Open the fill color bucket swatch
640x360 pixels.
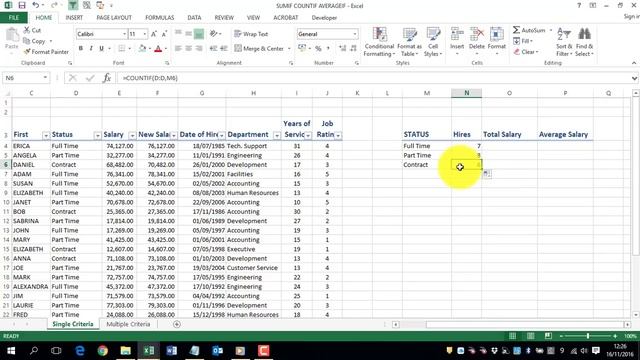click(x=142, y=49)
